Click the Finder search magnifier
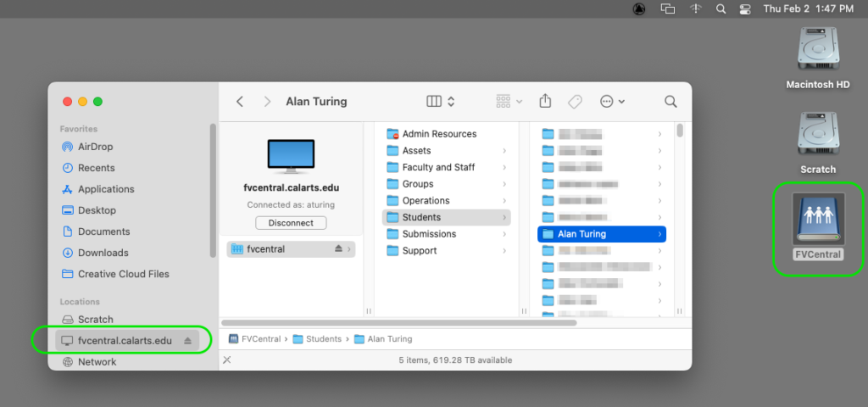 tap(670, 102)
